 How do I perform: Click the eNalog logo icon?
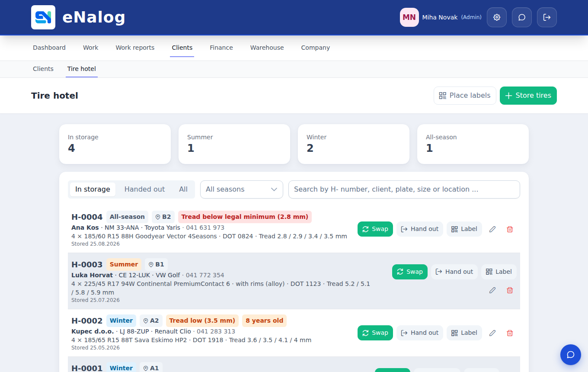pos(43,17)
